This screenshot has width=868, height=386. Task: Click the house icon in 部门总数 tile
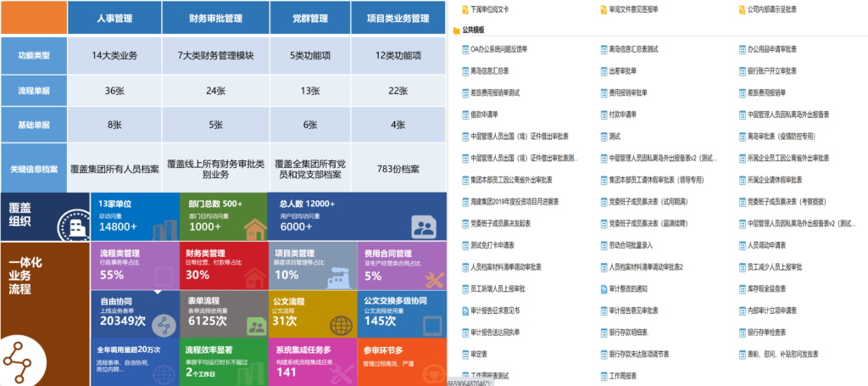coord(253,228)
